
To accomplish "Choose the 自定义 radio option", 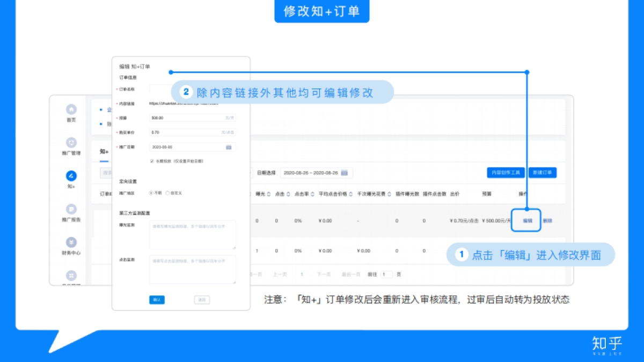I will coord(167,193).
